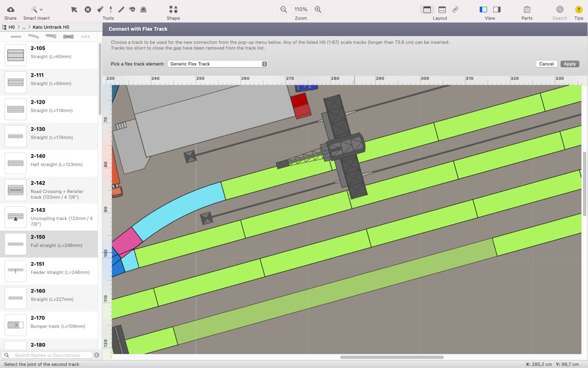588x368 pixels.
Task: Toggle the right sidebar view
Action: (x=496, y=9)
